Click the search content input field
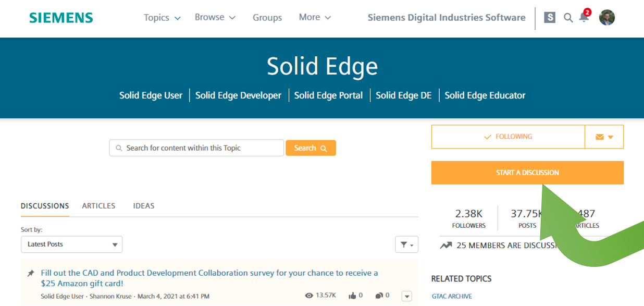The image size is (644, 306). tap(196, 148)
